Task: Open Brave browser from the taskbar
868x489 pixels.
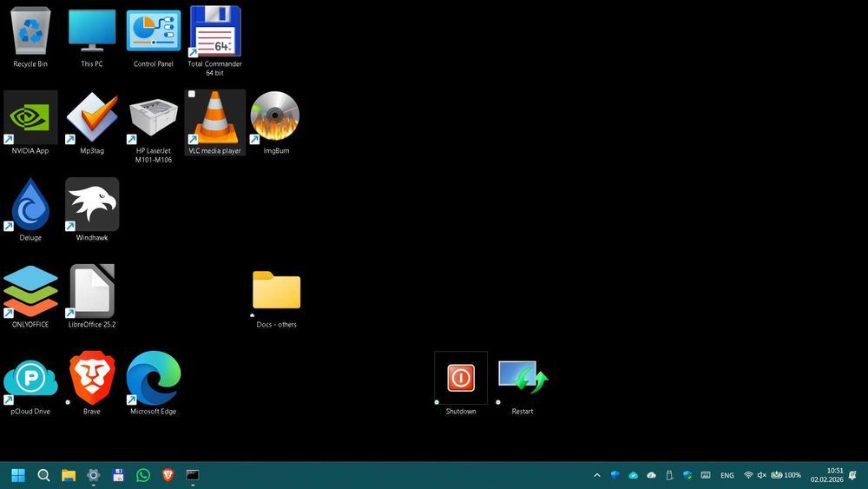Action: point(168,475)
